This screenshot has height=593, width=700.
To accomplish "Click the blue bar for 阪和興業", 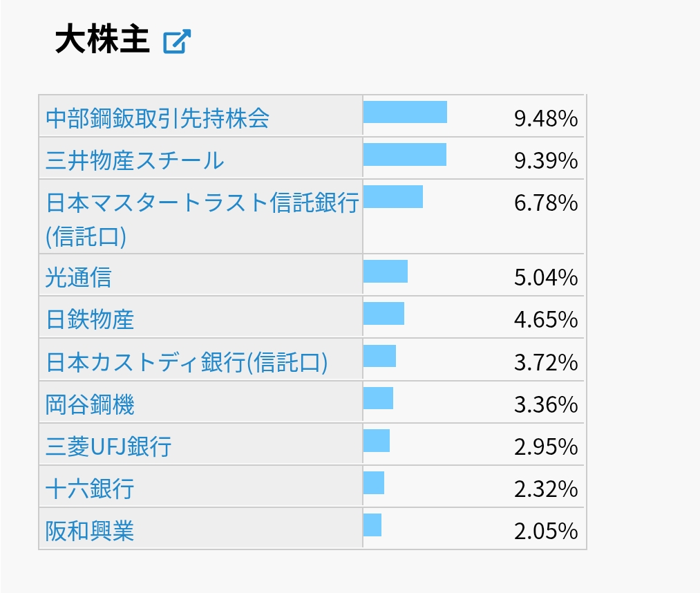I will click(373, 526).
